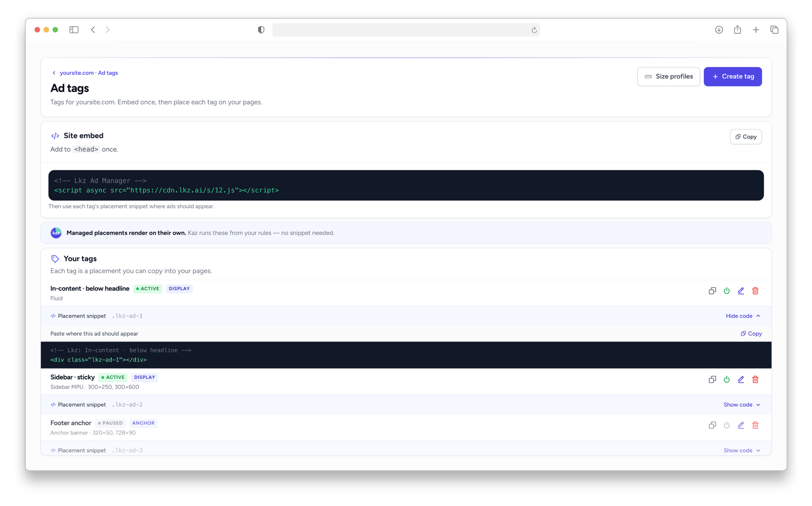
Task: Click the PAUSED status badge
Action: [110, 423]
